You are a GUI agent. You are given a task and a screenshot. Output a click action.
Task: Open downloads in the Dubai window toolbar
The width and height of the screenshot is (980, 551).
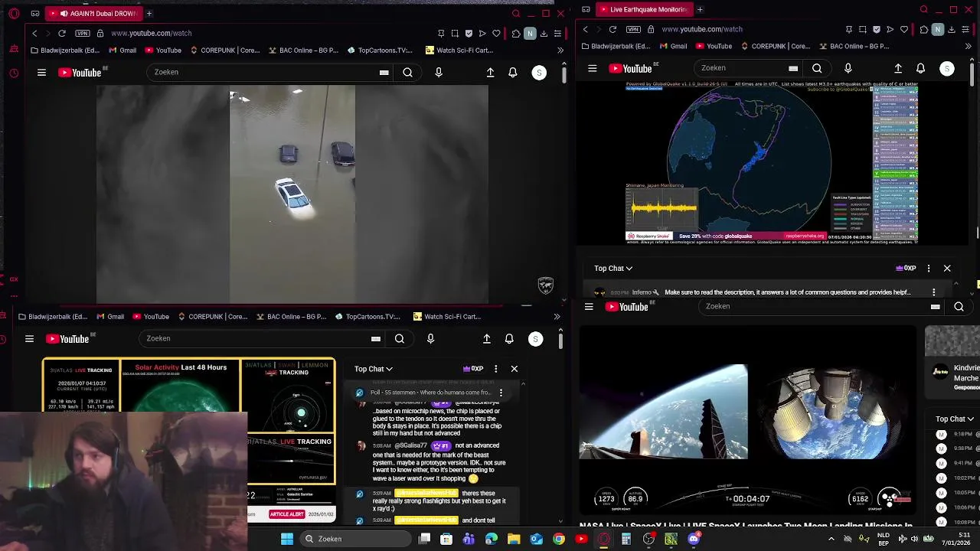click(544, 34)
